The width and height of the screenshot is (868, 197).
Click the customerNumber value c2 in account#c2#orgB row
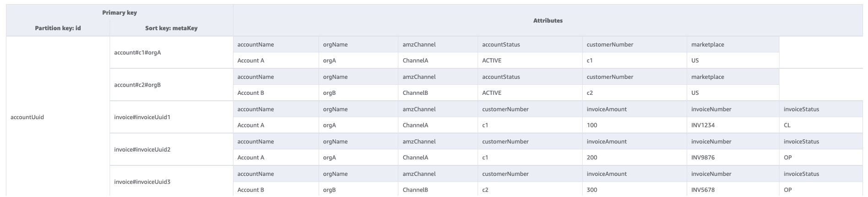pos(590,93)
